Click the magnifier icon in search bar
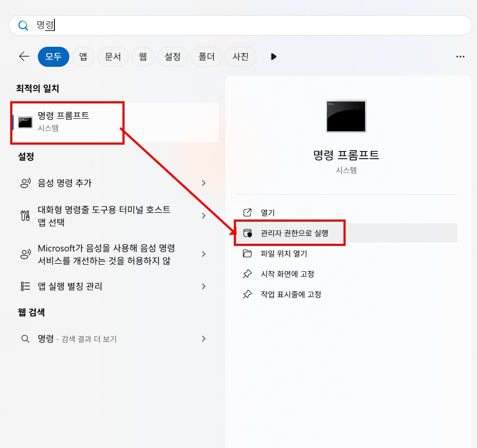477x448 pixels. (x=23, y=26)
